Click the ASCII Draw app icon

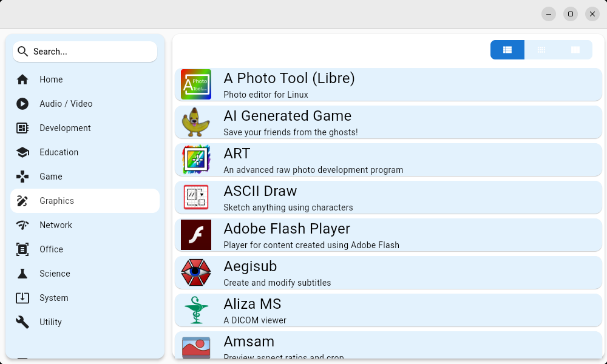[x=196, y=197]
